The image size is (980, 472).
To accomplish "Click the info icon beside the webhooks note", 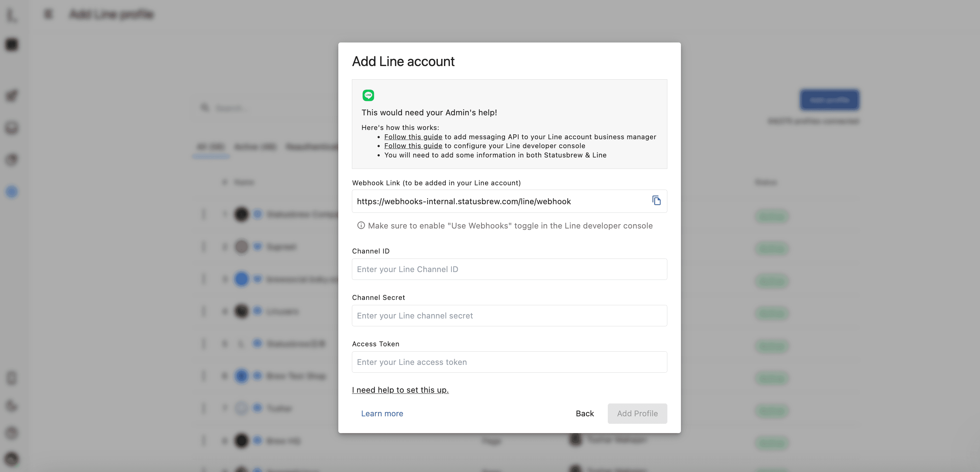I will pyautogui.click(x=361, y=226).
